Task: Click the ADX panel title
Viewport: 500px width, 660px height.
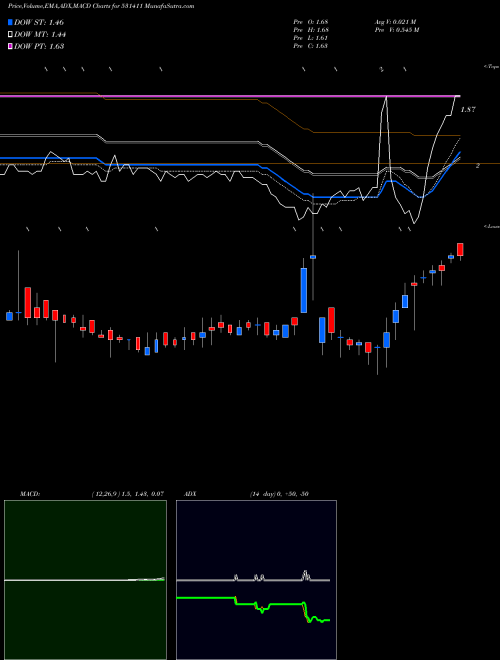Action: tap(190, 494)
